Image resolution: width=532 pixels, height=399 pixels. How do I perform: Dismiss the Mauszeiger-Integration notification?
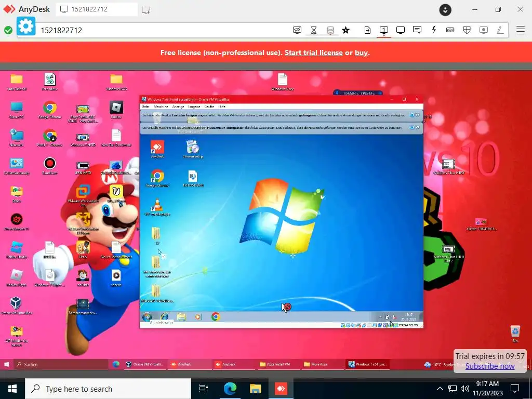click(x=412, y=128)
